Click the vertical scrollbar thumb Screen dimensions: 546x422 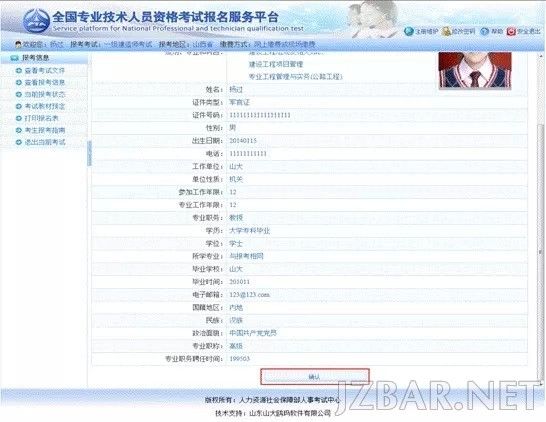pyautogui.click(x=541, y=251)
